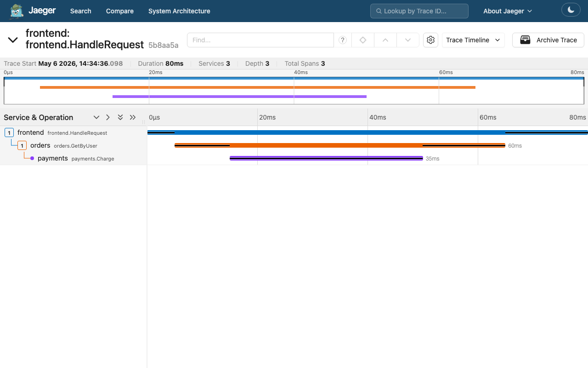Click the Total Spans 3 label

click(x=305, y=63)
